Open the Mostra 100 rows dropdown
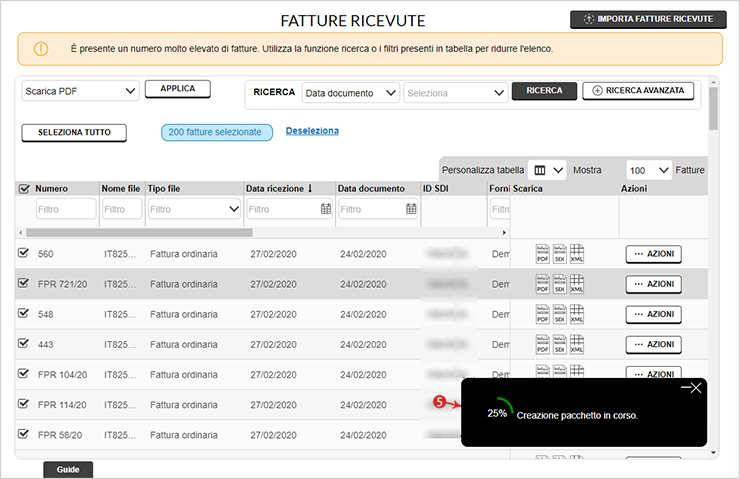 click(x=649, y=170)
